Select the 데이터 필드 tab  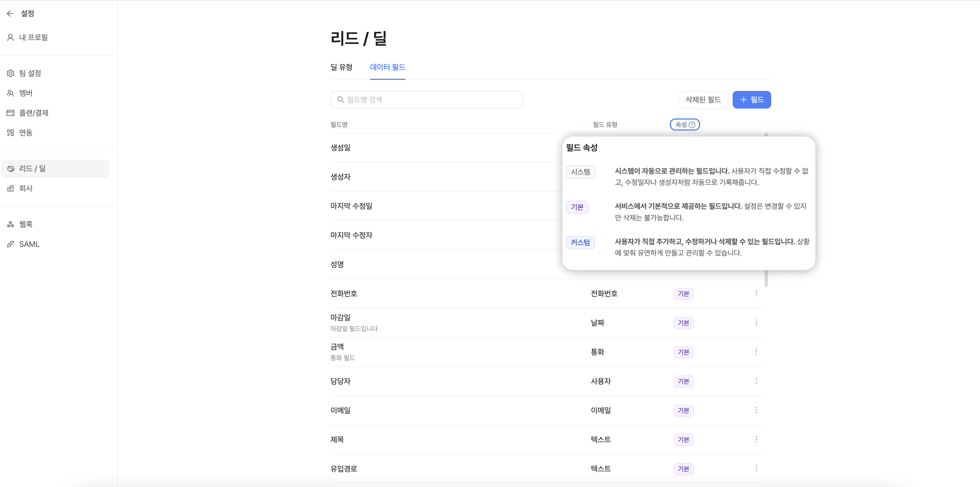[x=387, y=67]
